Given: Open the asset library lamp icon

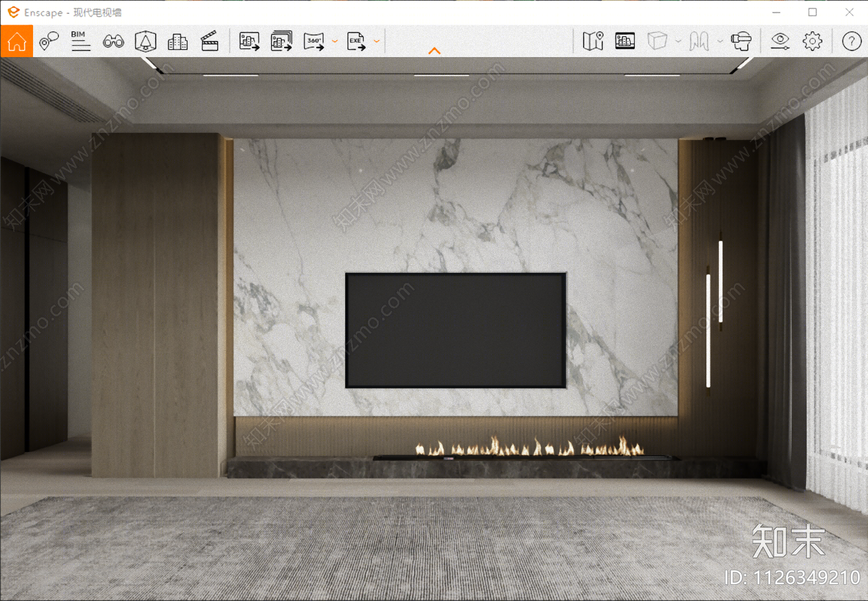Looking at the screenshot, I should (x=145, y=41).
